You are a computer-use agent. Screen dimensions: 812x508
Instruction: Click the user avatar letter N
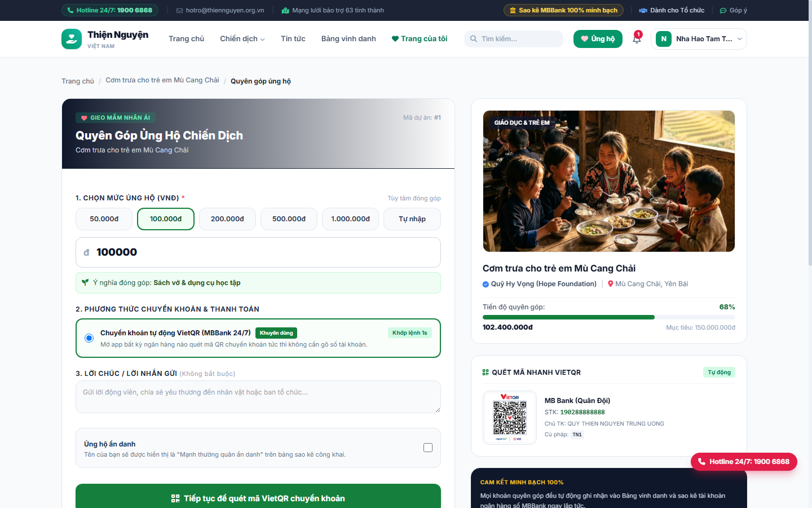664,39
